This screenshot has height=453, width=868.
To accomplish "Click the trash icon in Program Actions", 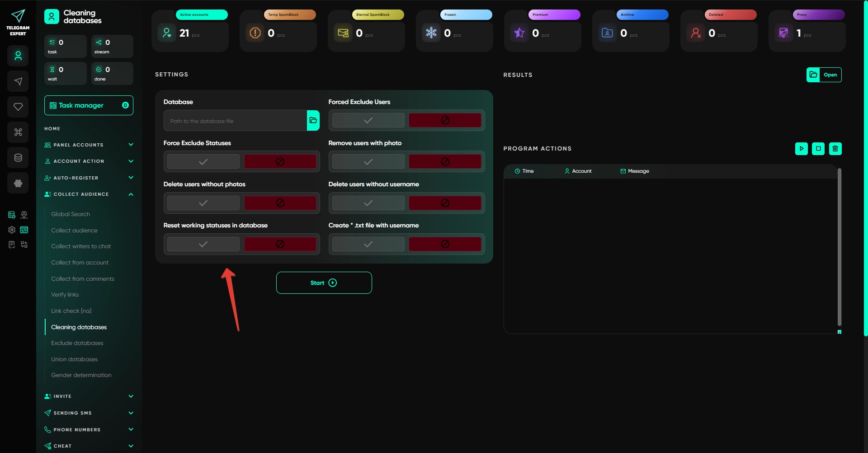I will (835, 149).
